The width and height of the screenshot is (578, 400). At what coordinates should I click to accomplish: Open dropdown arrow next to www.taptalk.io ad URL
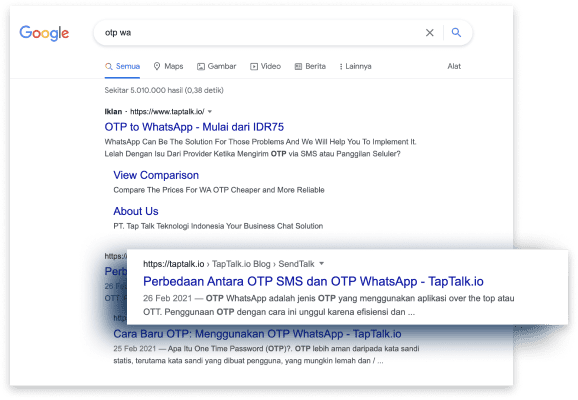click(210, 112)
